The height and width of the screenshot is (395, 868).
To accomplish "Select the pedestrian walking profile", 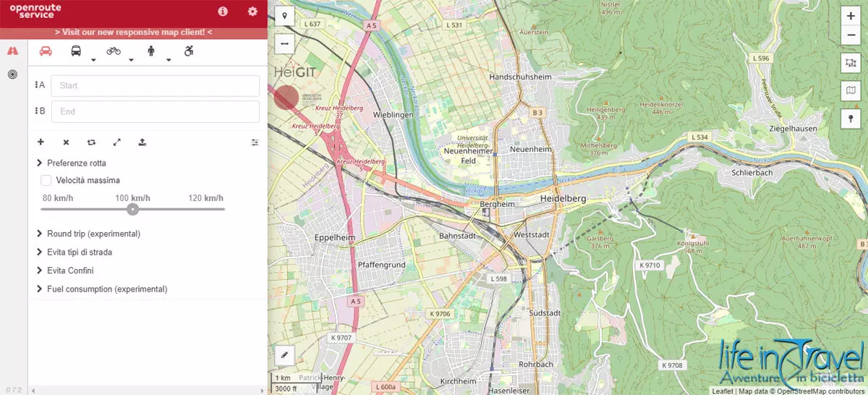I will click(x=151, y=51).
